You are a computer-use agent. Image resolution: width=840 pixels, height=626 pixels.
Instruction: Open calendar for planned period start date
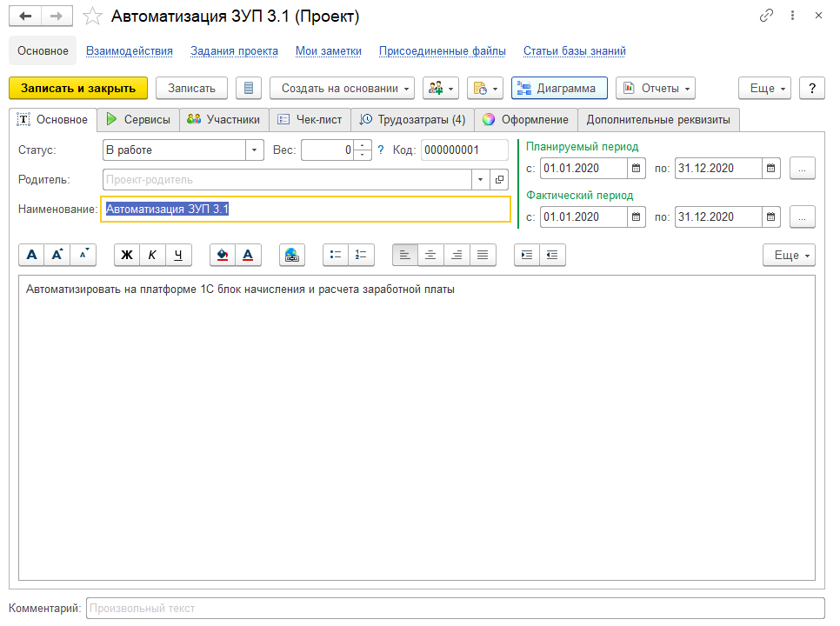click(637, 168)
